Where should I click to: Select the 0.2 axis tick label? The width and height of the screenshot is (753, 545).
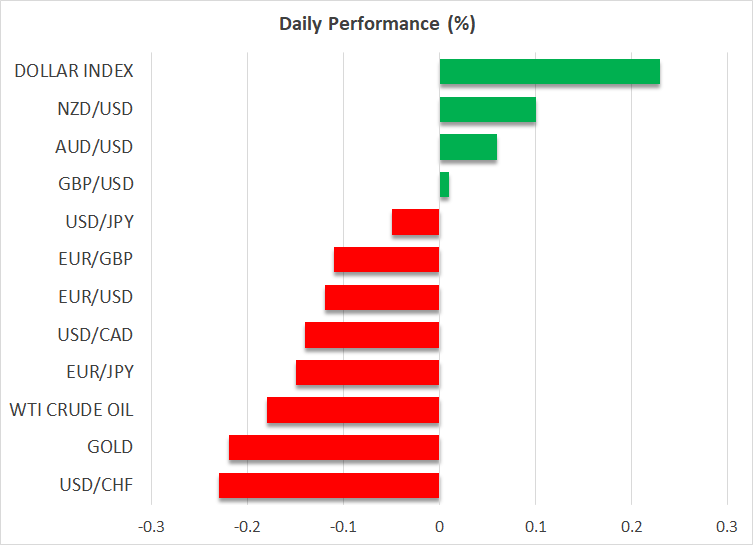coord(631,526)
